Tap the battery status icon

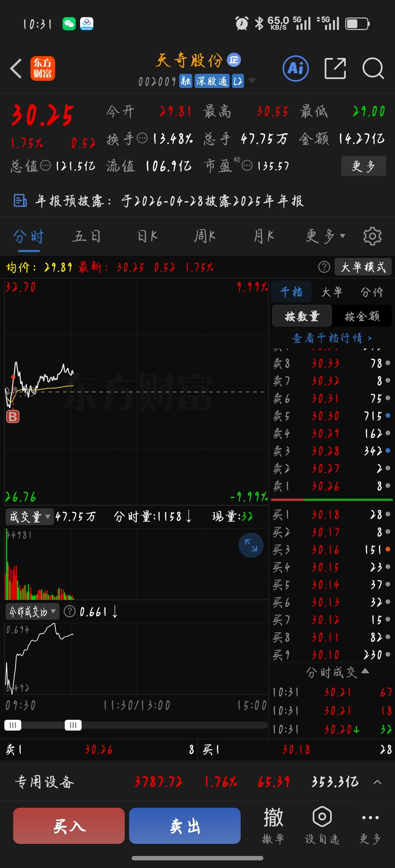coord(357,24)
